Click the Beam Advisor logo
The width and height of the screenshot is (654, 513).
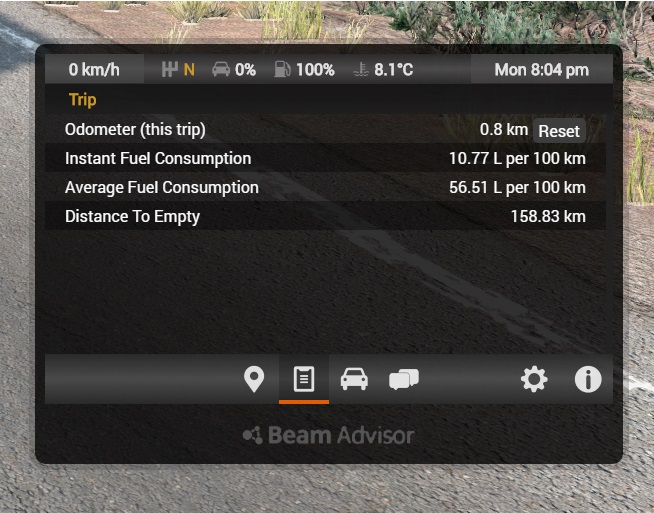click(x=328, y=435)
